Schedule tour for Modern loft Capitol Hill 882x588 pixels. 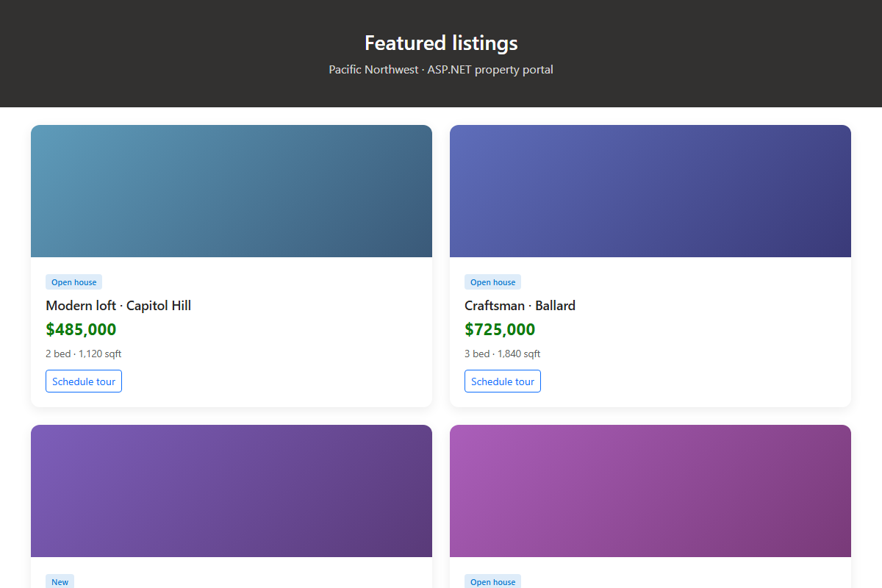pyautogui.click(x=84, y=381)
